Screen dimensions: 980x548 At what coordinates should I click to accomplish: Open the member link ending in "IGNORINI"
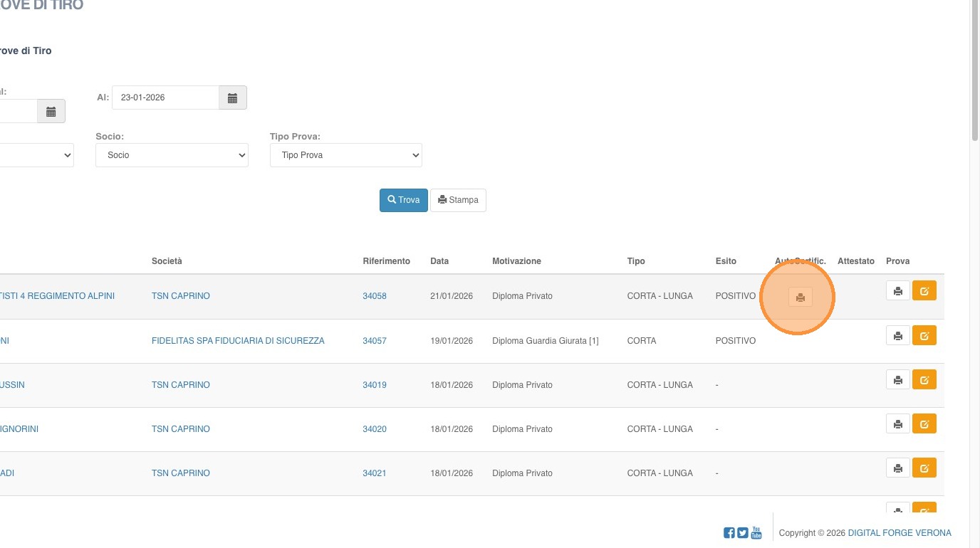[19, 429]
